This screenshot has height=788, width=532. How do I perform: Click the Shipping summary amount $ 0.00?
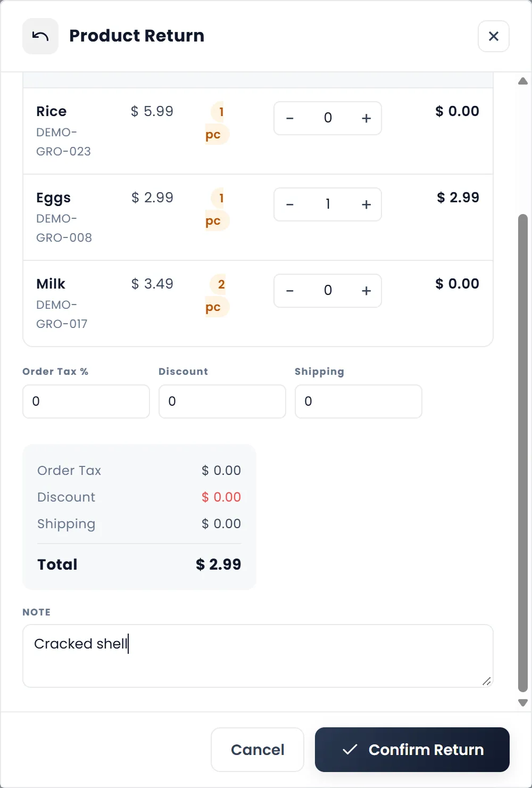coord(221,524)
